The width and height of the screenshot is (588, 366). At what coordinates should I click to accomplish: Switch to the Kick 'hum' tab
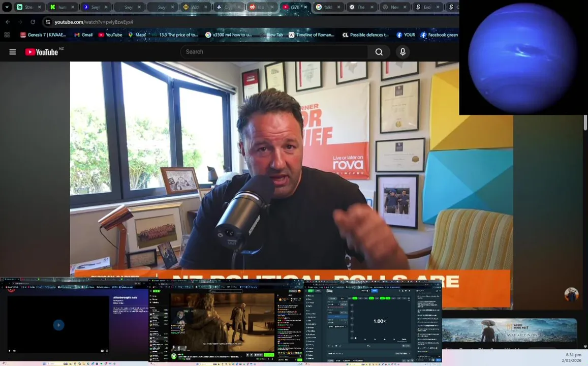point(62,7)
